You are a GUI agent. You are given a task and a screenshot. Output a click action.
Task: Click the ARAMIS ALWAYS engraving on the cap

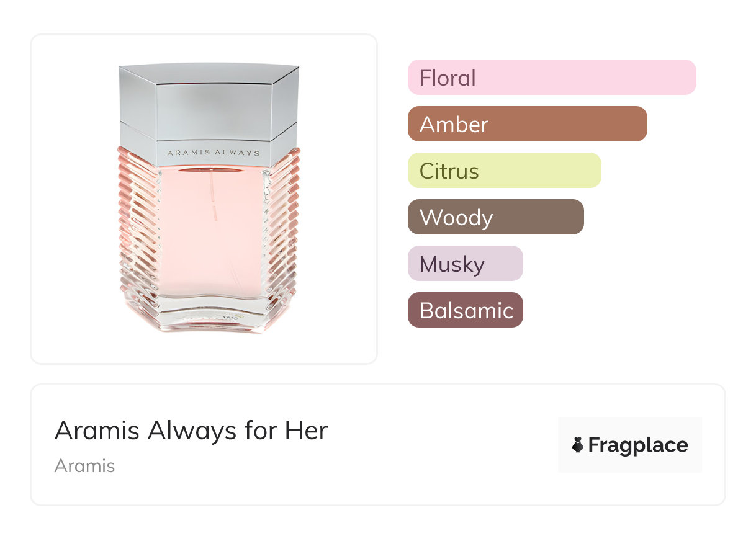click(213, 152)
